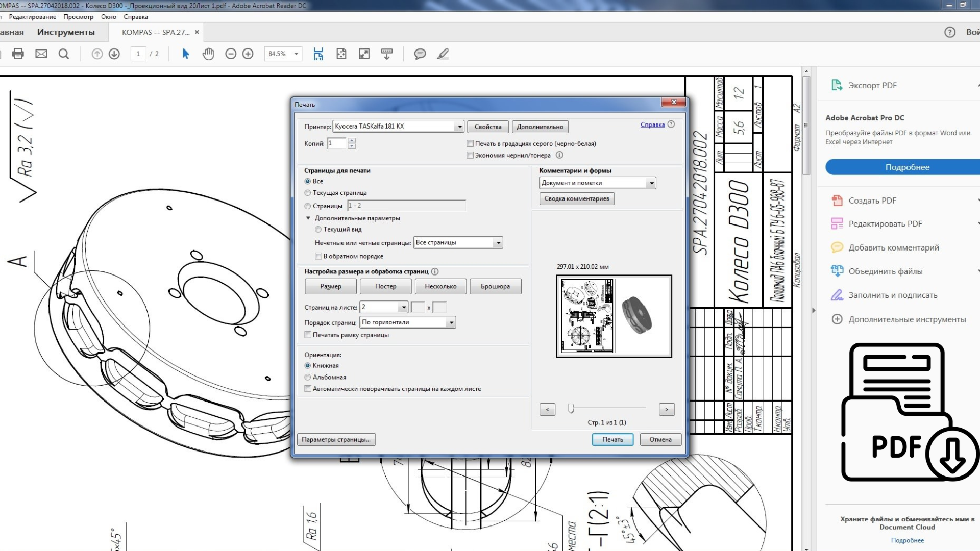
Task: Open odd or even pages dropdown
Action: (498, 243)
